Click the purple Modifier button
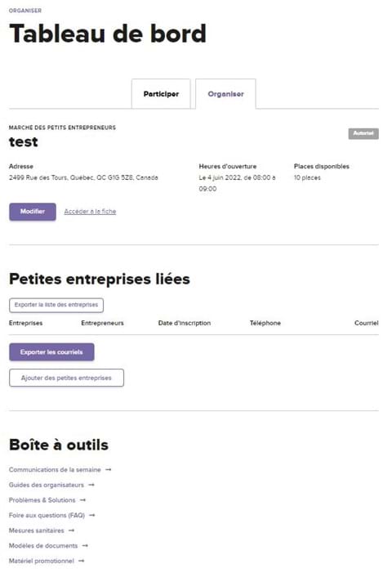 click(x=33, y=212)
